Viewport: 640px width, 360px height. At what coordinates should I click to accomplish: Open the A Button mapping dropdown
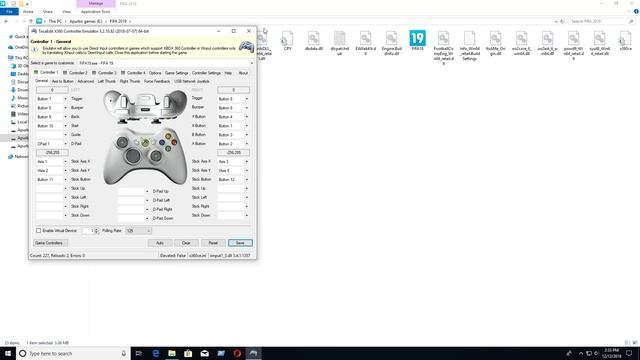click(x=247, y=144)
